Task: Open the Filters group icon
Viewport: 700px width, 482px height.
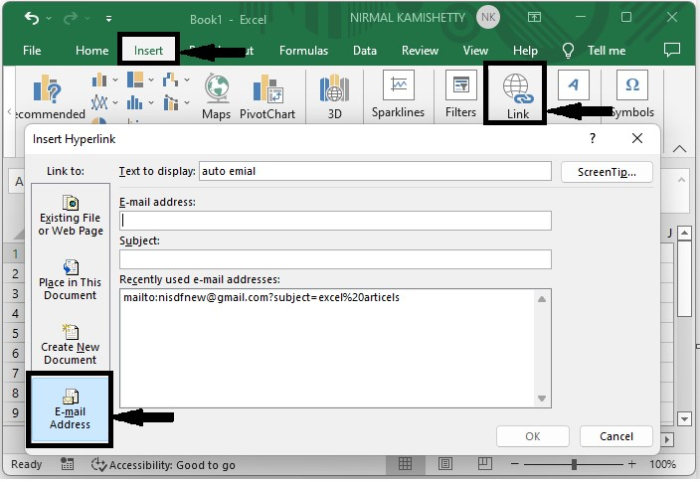Action: click(461, 85)
